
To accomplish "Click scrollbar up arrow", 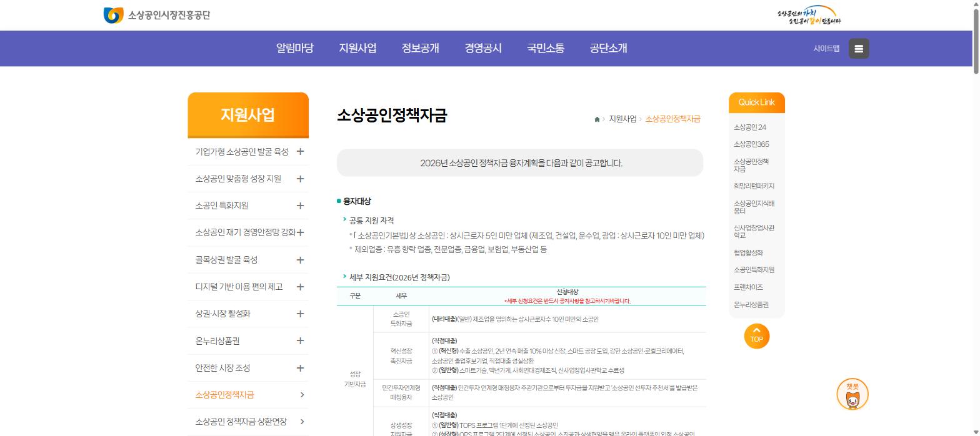I will click(975, 4).
